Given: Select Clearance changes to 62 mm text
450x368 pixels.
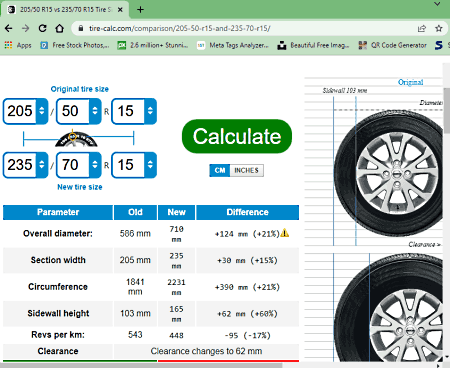Looking at the screenshot, I should point(206,351).
